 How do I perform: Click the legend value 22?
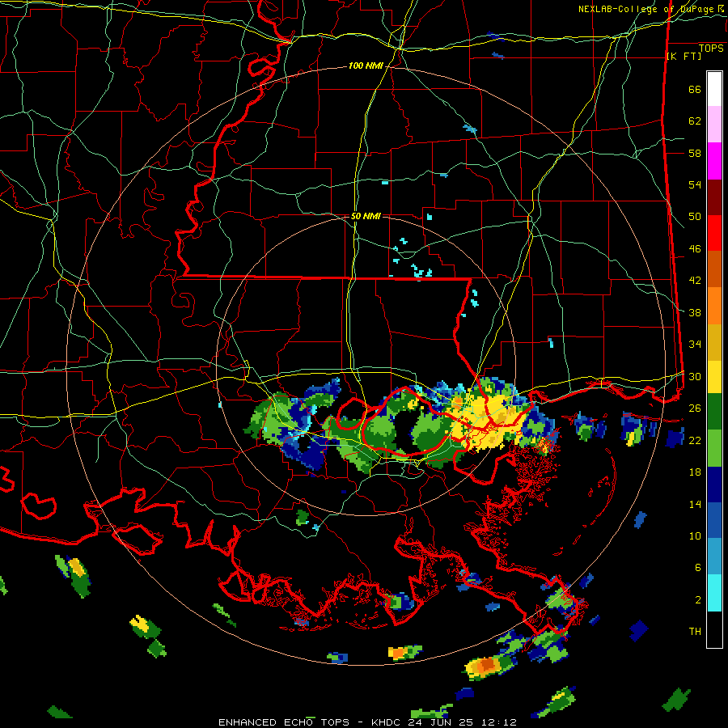(695, 440)
